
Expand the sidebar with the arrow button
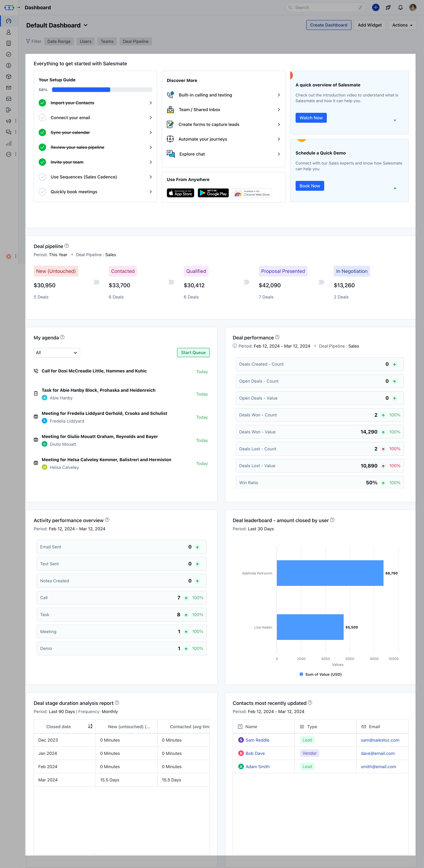(19, 7)
